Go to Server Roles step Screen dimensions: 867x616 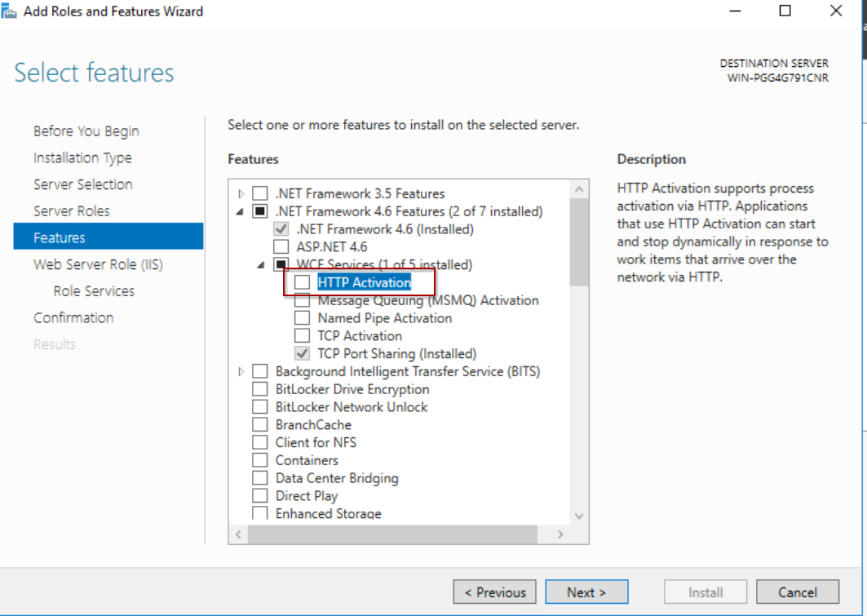71,211
